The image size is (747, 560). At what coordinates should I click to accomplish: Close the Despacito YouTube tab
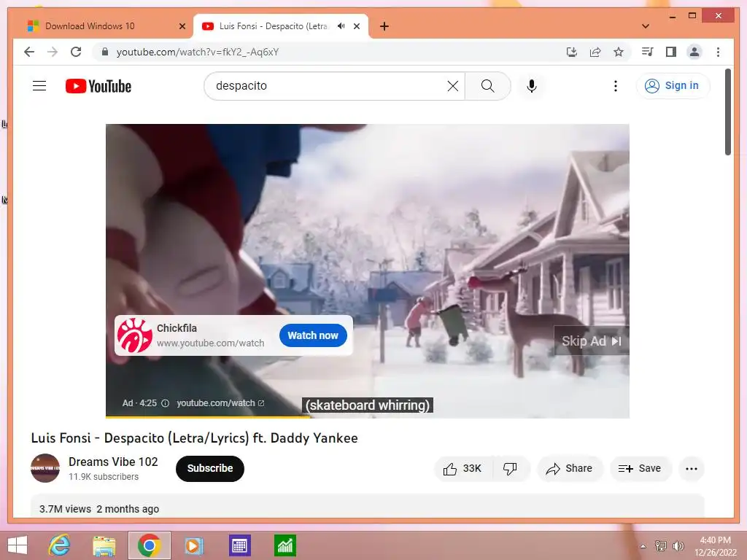point(356,26)
